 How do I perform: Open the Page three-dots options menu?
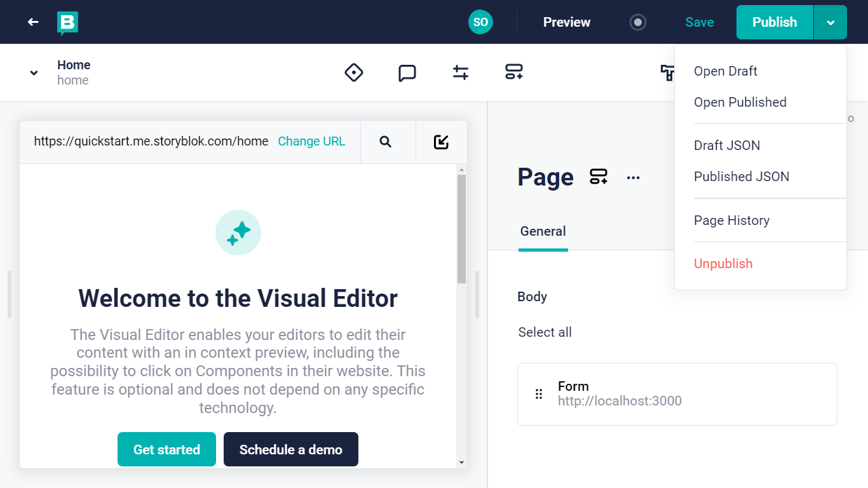633,178
